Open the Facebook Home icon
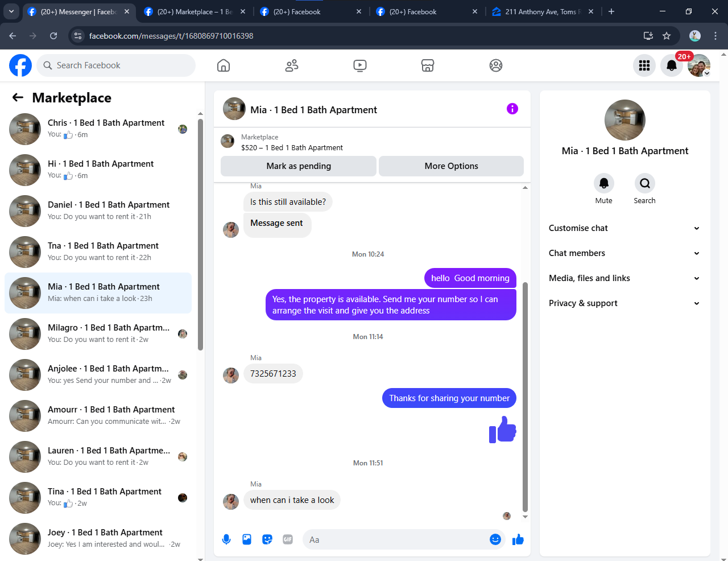This screenshot has height=561, width=728. coord(224,65)
